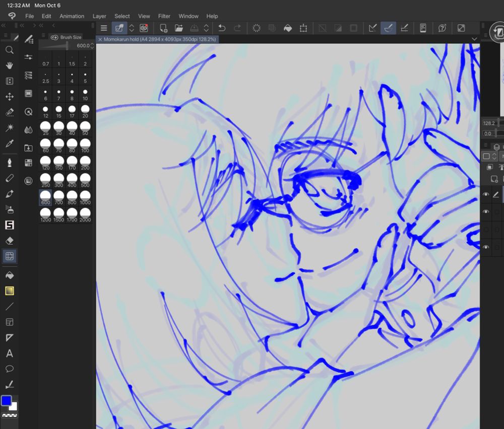This screenshot has width=504, height=429.
Task: Toggle Snap to Ruler in toolbar
Action: click(372, 28)
